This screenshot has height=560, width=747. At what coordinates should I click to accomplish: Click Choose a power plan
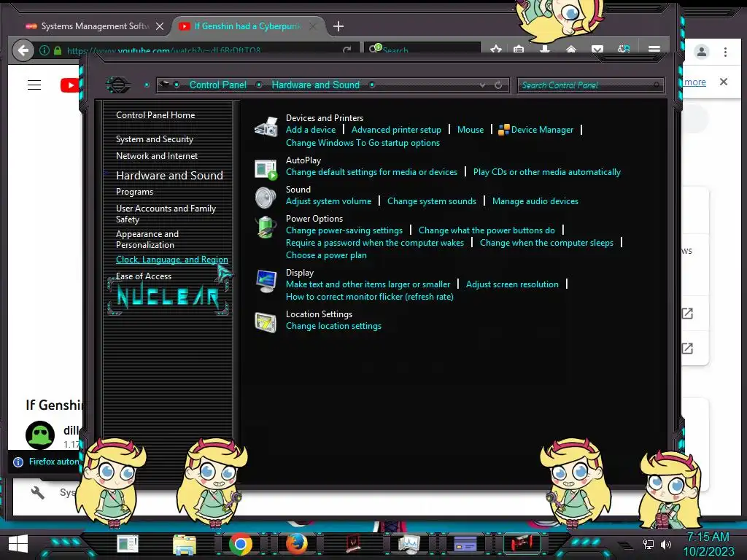326,255
